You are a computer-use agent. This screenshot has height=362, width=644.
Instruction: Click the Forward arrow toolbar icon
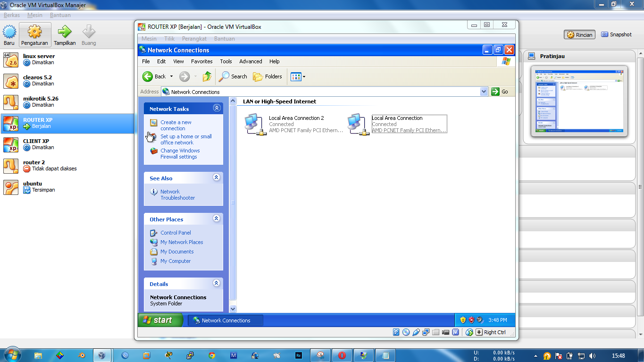point(184,76)
